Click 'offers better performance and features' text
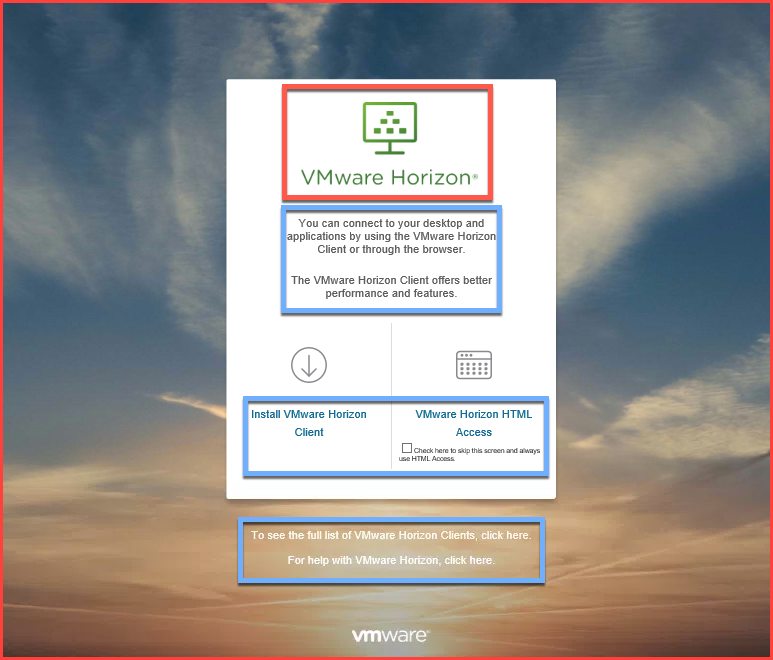 click(x=391, y=287)
